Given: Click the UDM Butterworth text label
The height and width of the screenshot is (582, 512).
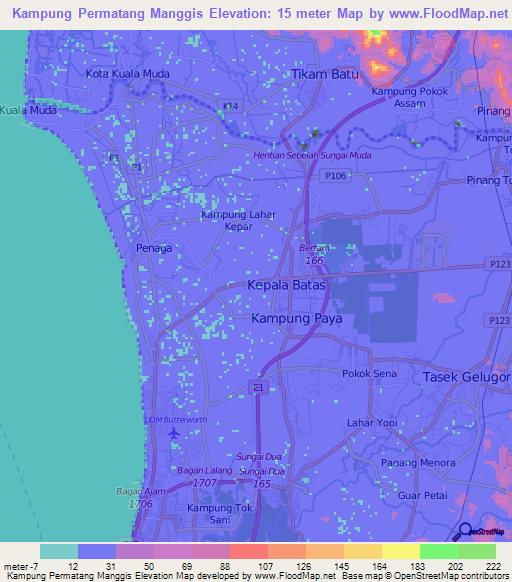Looking at the screenshot, I should pos(175,420).
